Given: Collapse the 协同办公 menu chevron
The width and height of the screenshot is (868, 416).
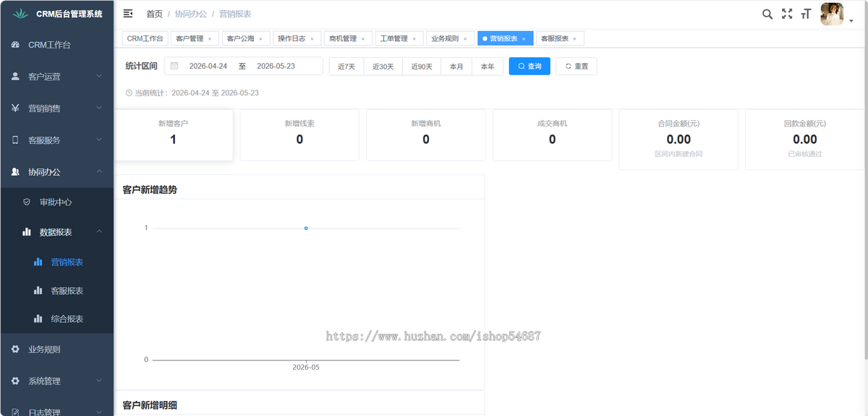Looking at the screenshot, I should [99, 171].
